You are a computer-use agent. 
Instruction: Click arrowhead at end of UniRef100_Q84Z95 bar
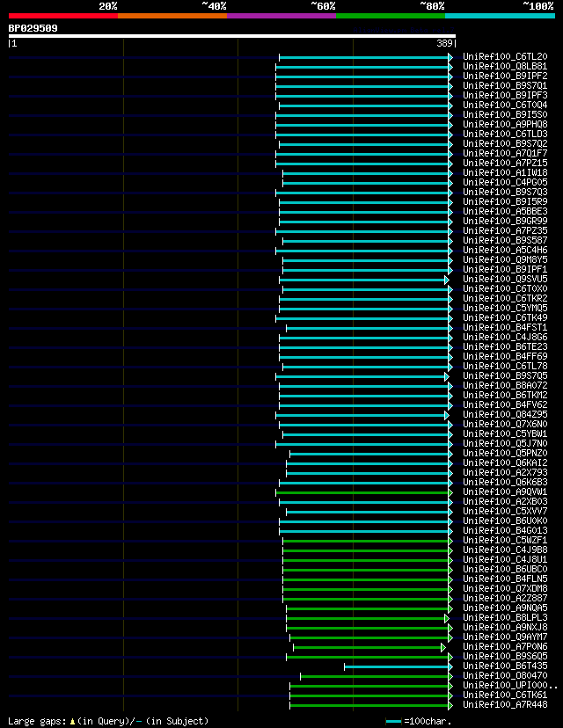pos(447,415)
